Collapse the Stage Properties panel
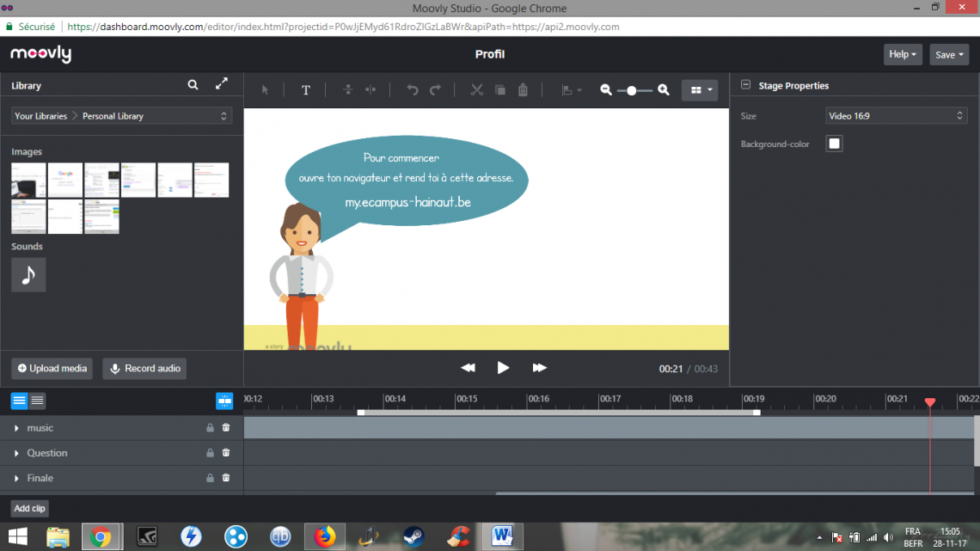The width and height of the screenshot is (980, 551). click(745, 84)
